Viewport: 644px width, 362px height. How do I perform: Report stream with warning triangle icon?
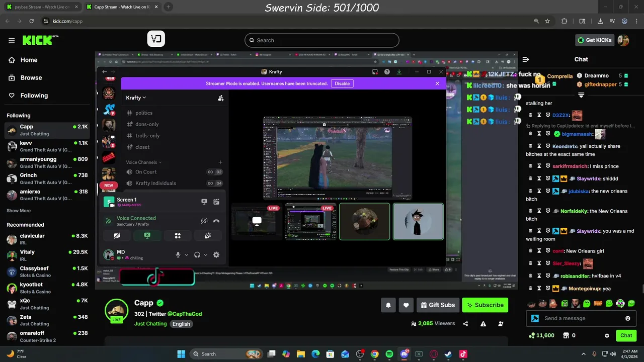tap(483, 324)
